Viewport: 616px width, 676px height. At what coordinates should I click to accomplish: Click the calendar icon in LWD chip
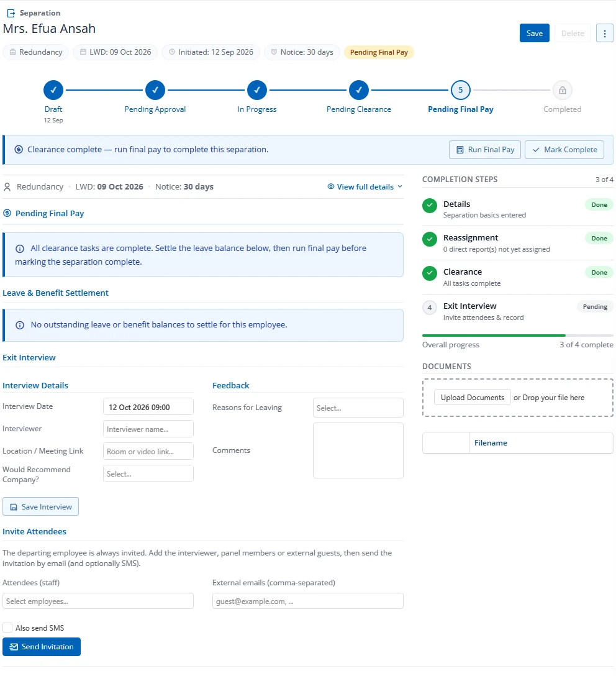pos(83,52)
